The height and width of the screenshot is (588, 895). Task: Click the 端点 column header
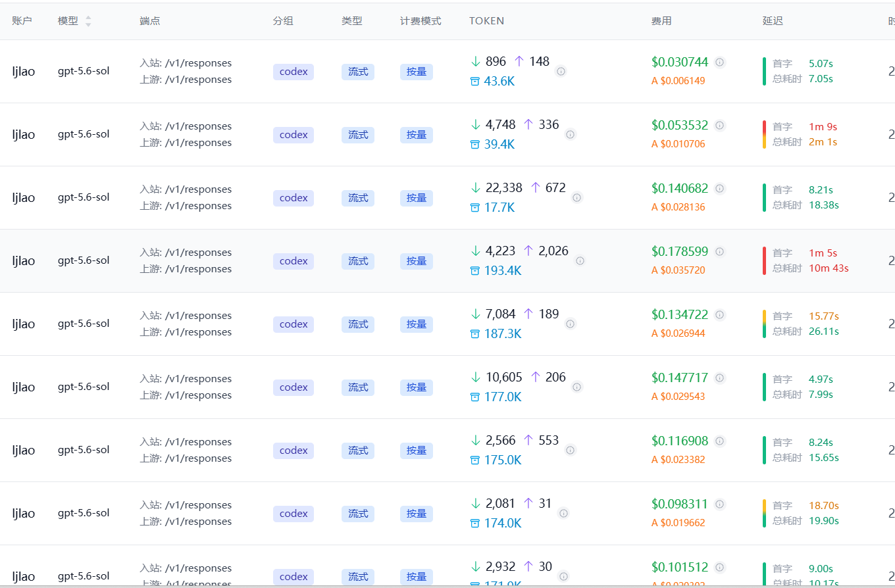(x=150, y=21)
